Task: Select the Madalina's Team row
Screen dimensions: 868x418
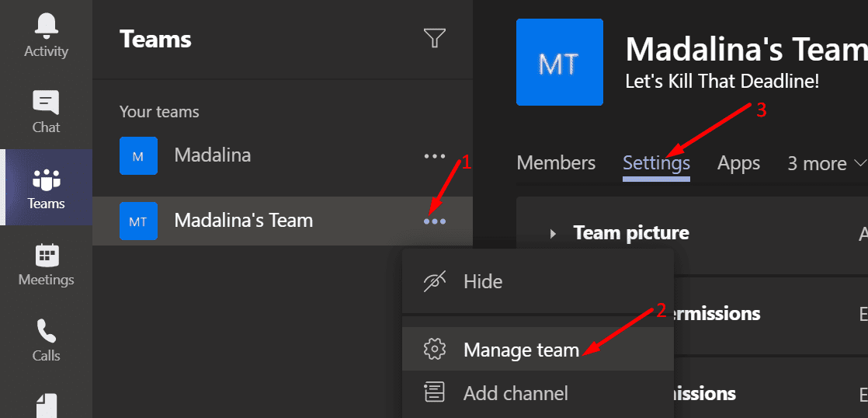Action: coord(283,221)
